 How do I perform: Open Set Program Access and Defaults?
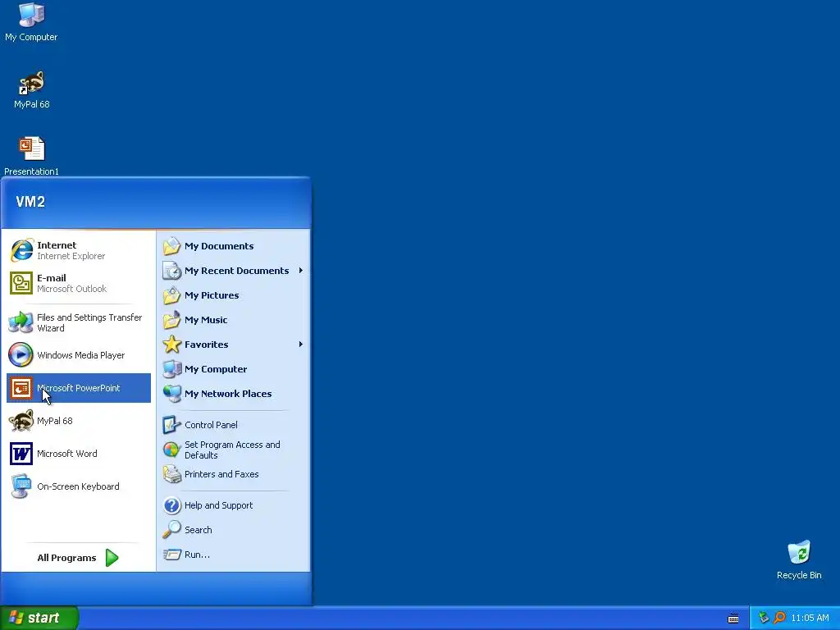coord(233,450)
